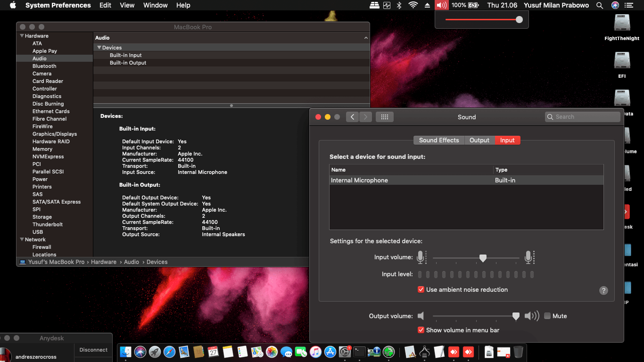Toggle Use ambient noise reduction checkbox
The width and height of the screenshot is (644, 362).
[x=421, y=289]
